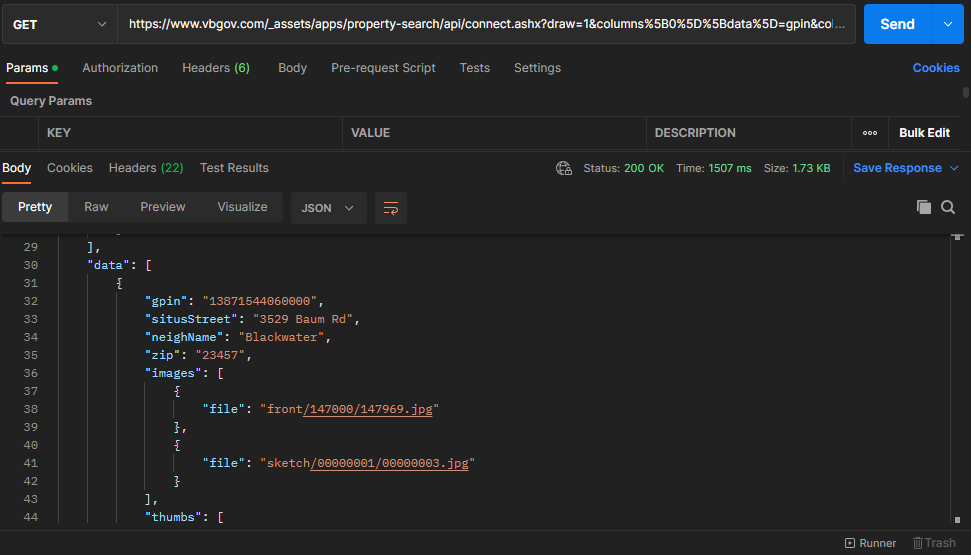The image size is (971, 555).
Task: Click the Bulk Edit button
Action: click(924, 133)
